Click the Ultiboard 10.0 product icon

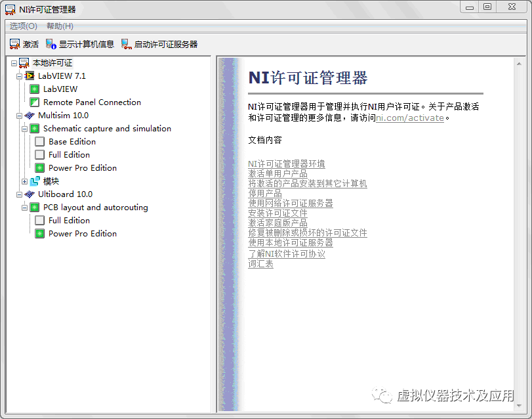coord(30,194)
